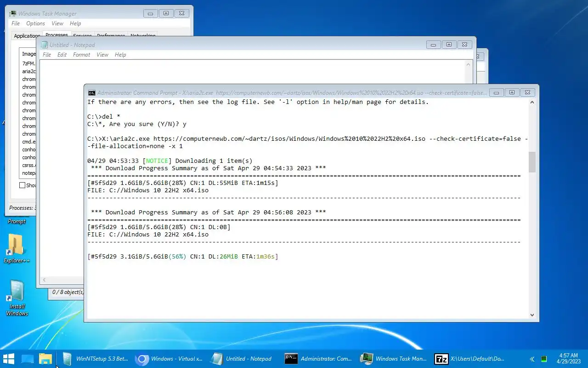Switch to Task Manager Applications tab
The image size is (588, 368).
tap(27, 35)
